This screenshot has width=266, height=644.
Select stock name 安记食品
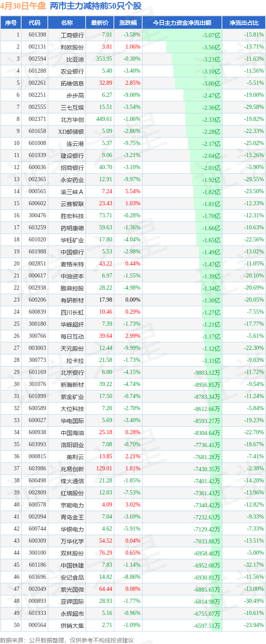pyautogui.click(x=72, y=577)
